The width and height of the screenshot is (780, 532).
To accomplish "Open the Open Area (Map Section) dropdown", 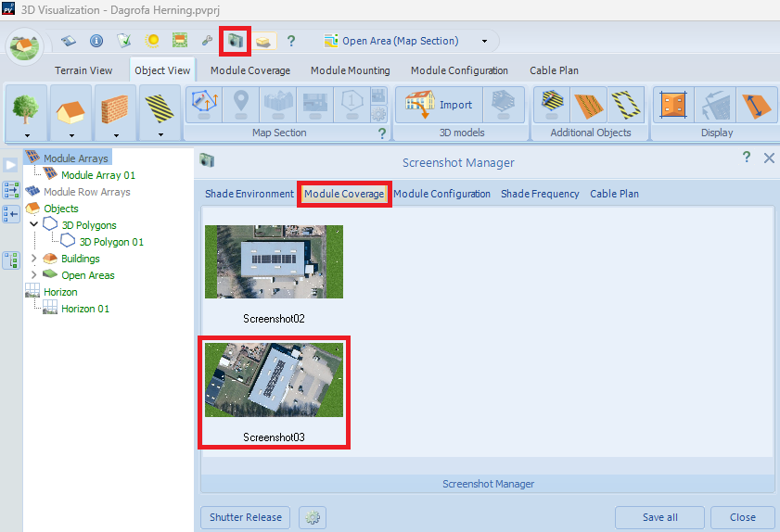I will point(483,41).
